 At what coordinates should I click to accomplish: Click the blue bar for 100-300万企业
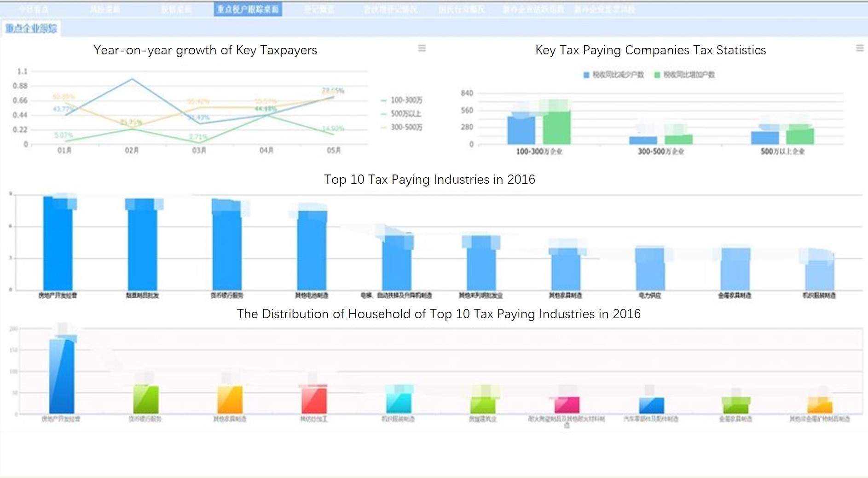pyautogui.click(x=521, y=130)
